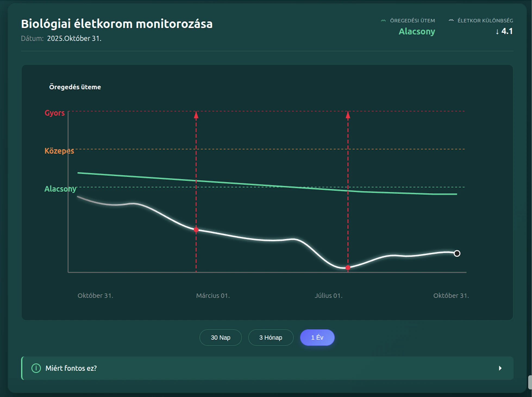Click the Március 01. axis label
The height and width of the screenshot is (397, 532).
(x=213, y=295)
